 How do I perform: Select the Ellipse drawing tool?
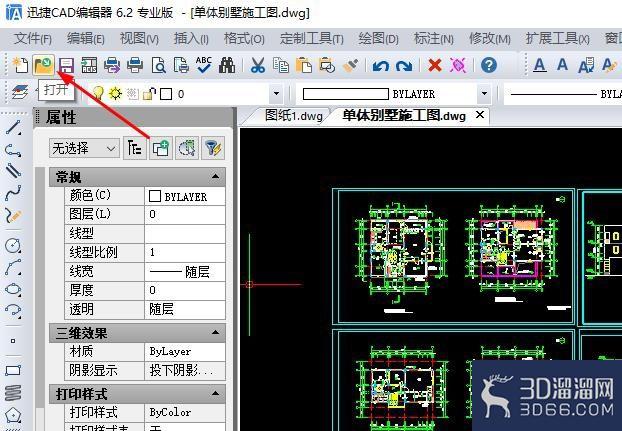point(13,288)
